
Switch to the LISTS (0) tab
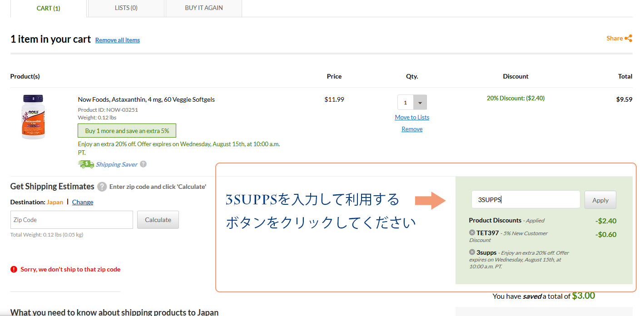coord(126,8)
